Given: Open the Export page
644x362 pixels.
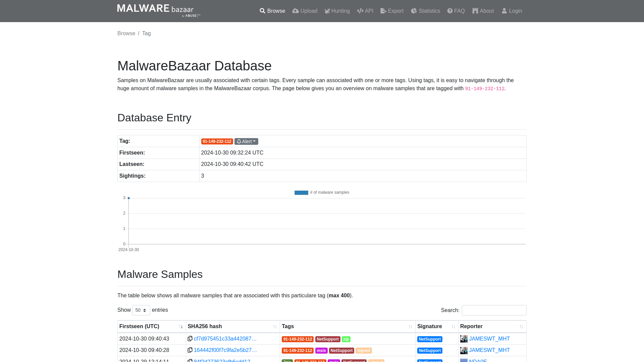Looking at the screenshot, I should (392, 11).
